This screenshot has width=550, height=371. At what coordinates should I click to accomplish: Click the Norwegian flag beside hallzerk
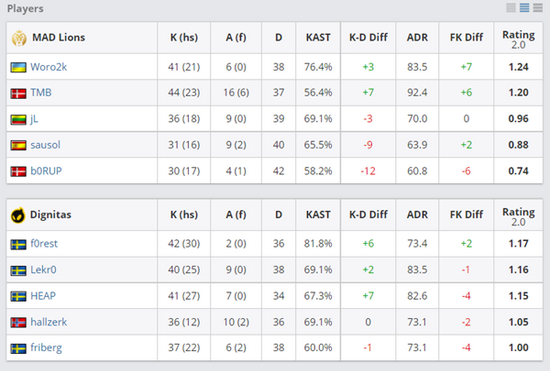pos(18,322)
